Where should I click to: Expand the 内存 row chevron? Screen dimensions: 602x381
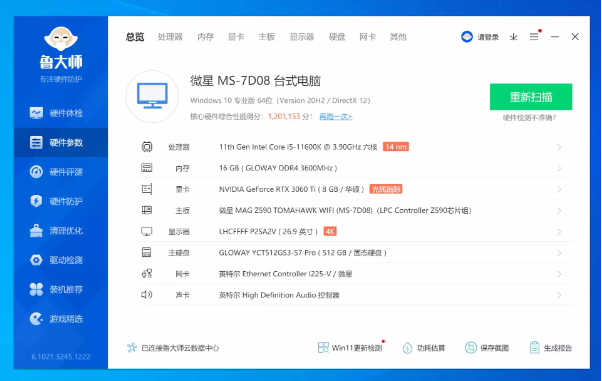[559, 168]
